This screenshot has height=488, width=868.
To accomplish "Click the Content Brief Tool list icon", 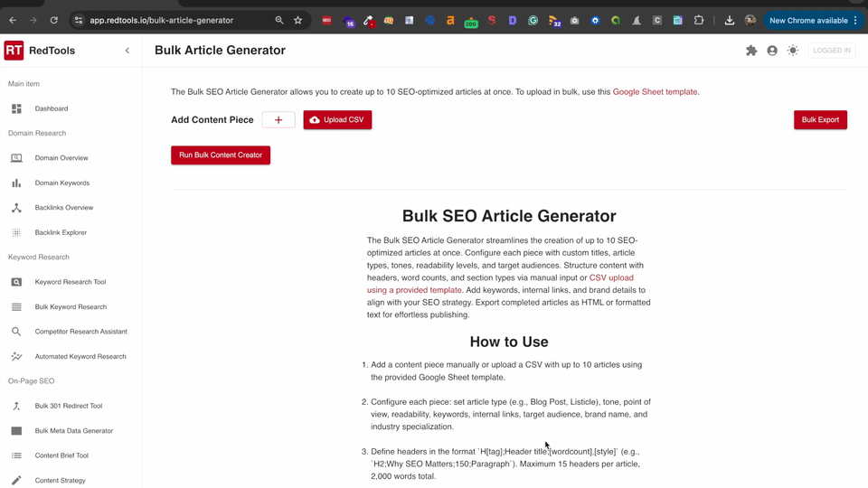I will (x=16, y=455).
